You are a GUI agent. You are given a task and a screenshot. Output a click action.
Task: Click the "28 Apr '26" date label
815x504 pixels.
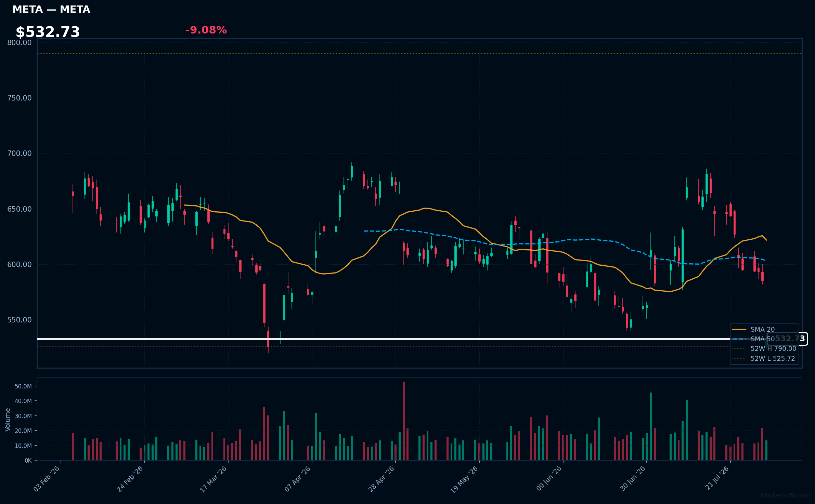point(381,479)
